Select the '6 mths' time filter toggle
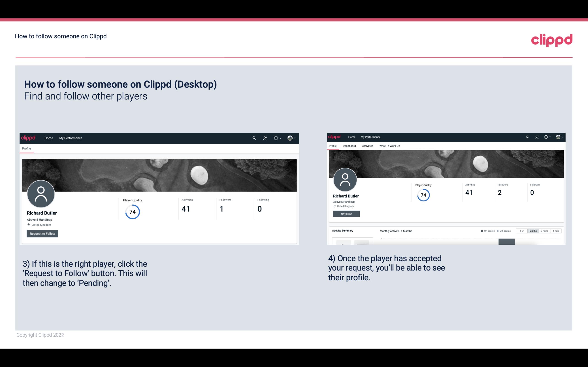Viewport: 588px width, 367px height. click(x=533, y=231)
